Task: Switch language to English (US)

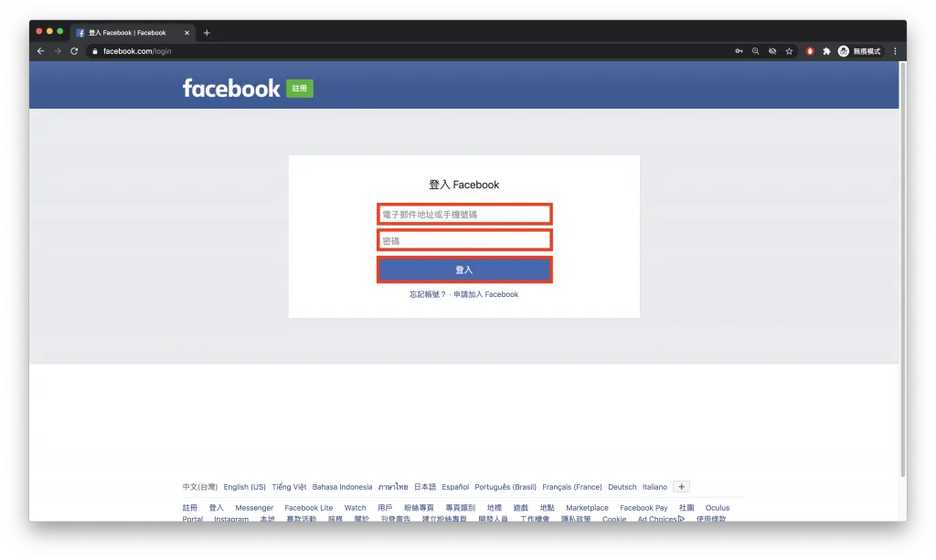Action: pyautogui.click(x=245, y=487)
